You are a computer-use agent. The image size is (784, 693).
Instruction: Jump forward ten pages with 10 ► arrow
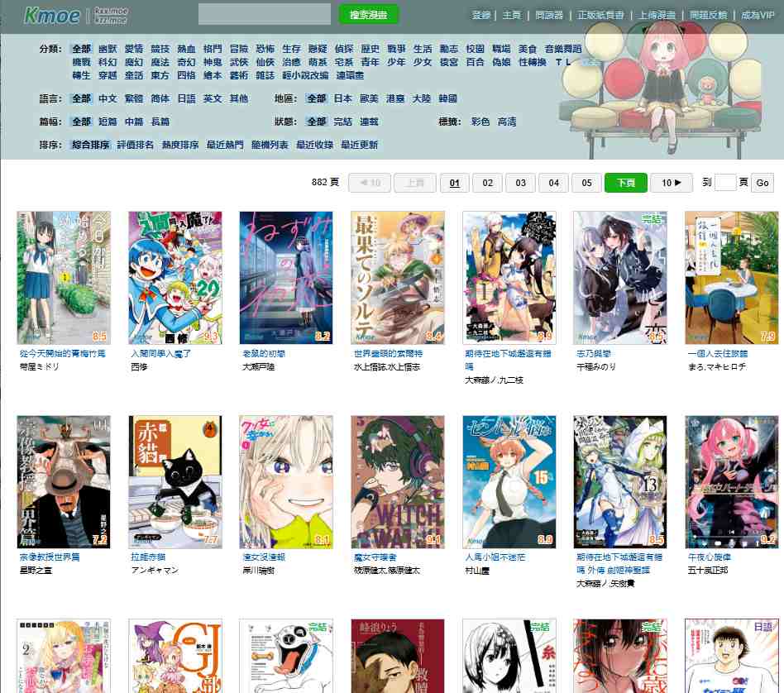point(671,183)
